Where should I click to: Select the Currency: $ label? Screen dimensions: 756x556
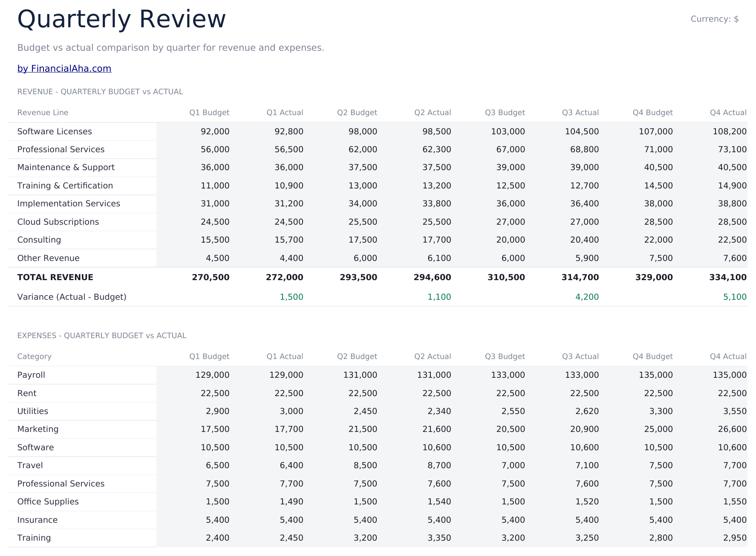715,19
